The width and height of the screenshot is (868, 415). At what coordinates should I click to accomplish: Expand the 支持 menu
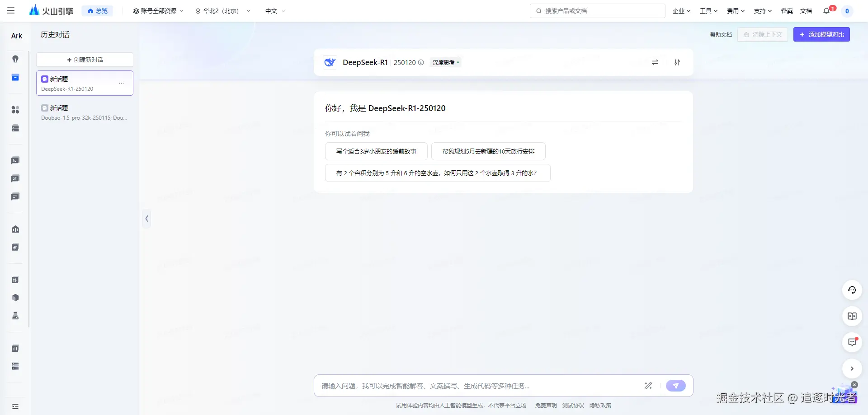click(x=763, y=11)
